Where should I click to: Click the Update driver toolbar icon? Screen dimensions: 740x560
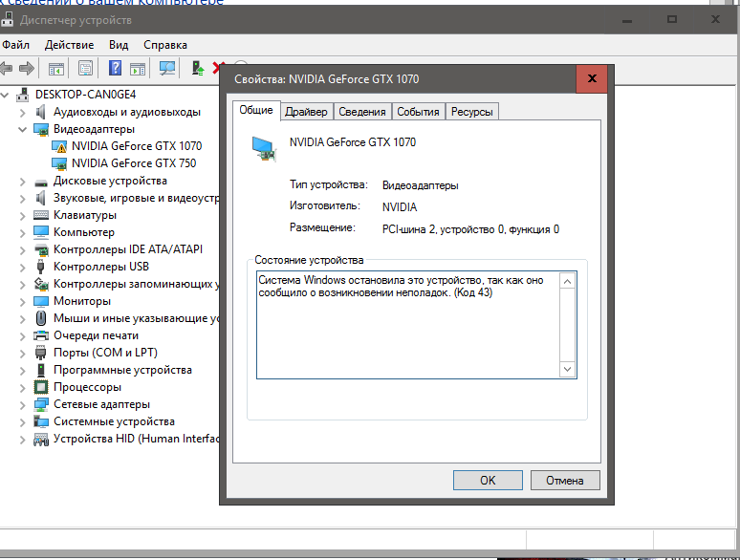[198, 69]
